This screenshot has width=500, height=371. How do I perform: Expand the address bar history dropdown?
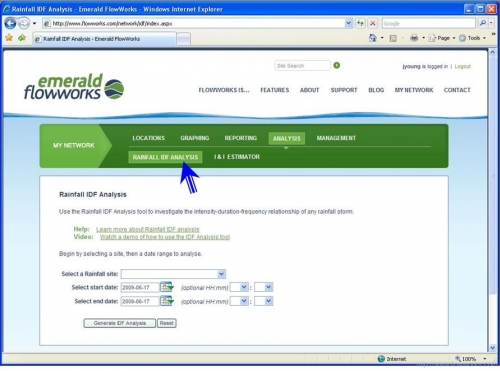[348, 23]
